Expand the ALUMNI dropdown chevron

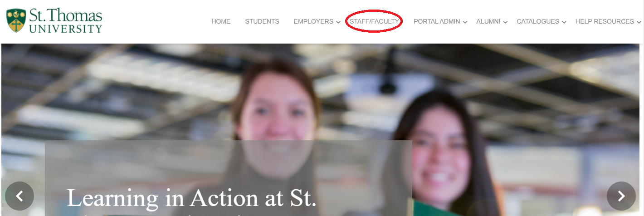pyautogui.click(x=506, y=22)
